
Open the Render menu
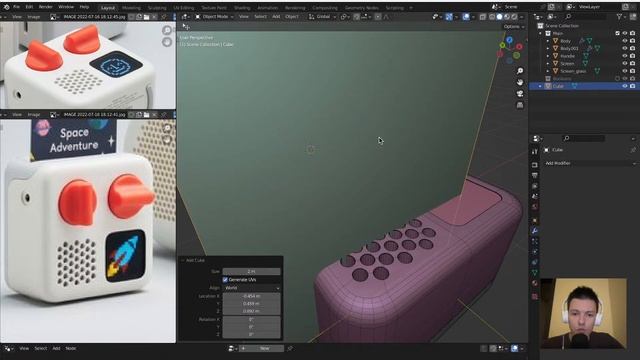(x=45, y=7)
